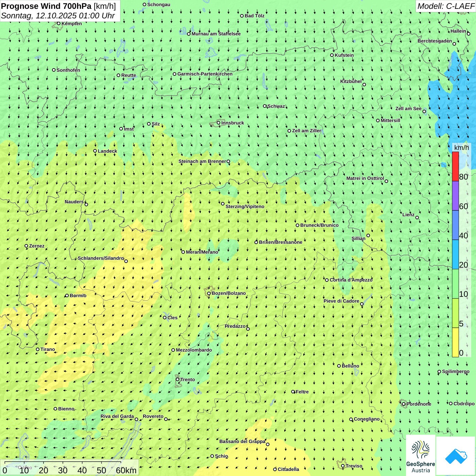Click the 'Sillian' label
Screen dimensions: 476x476
point(358,238)
